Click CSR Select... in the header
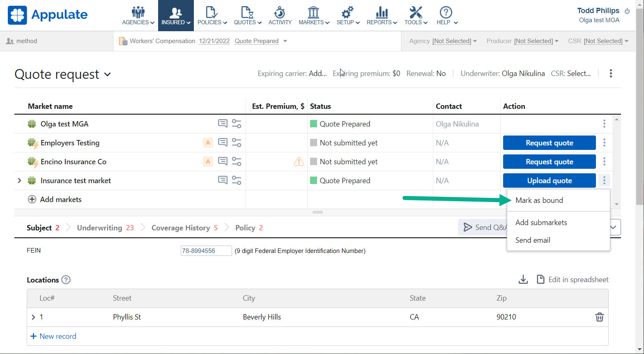Image resolution: width=644 pixels, height=354 pixels. [579, 74]
